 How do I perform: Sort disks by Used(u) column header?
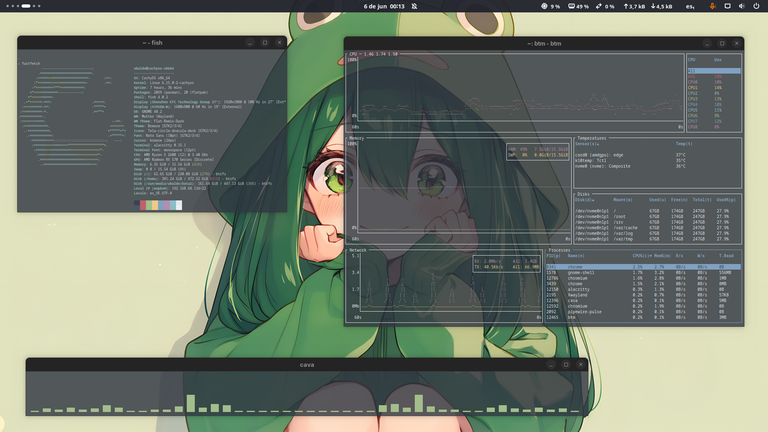click(657, 200)
